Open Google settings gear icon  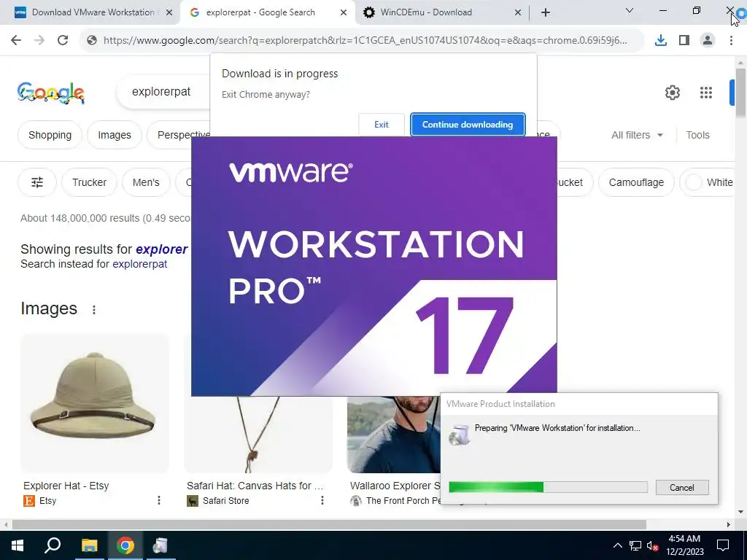(x=672, y=93)
